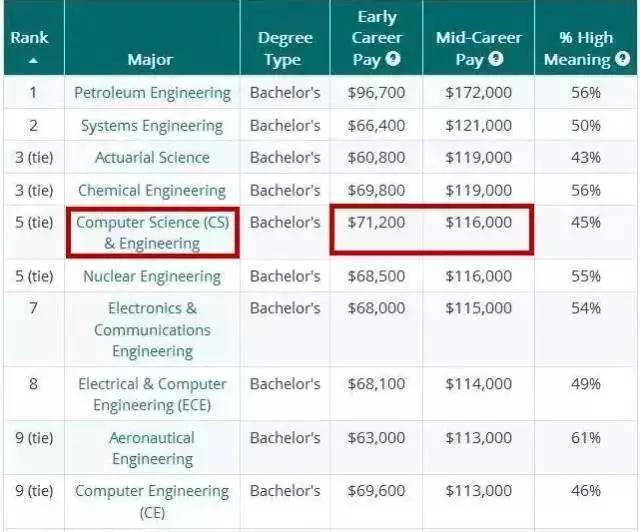
Task: Open the Petroleum Engineering major link
Action: (152, 93)
